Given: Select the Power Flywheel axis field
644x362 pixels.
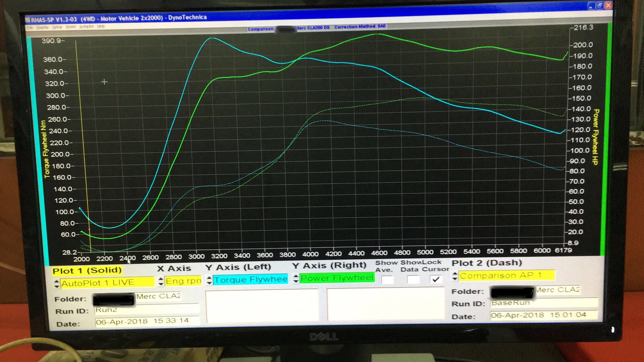Looking at the screenshot, I should pyautogui.click(x=337, y=278).
